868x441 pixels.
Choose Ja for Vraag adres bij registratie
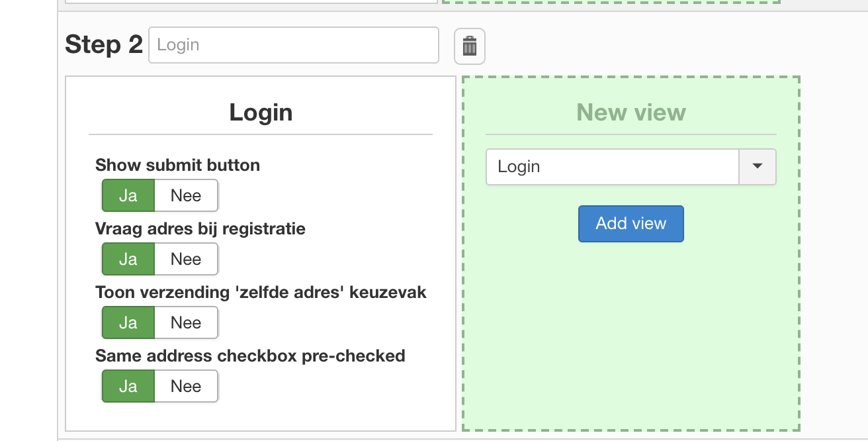click(x=128, y=259)
